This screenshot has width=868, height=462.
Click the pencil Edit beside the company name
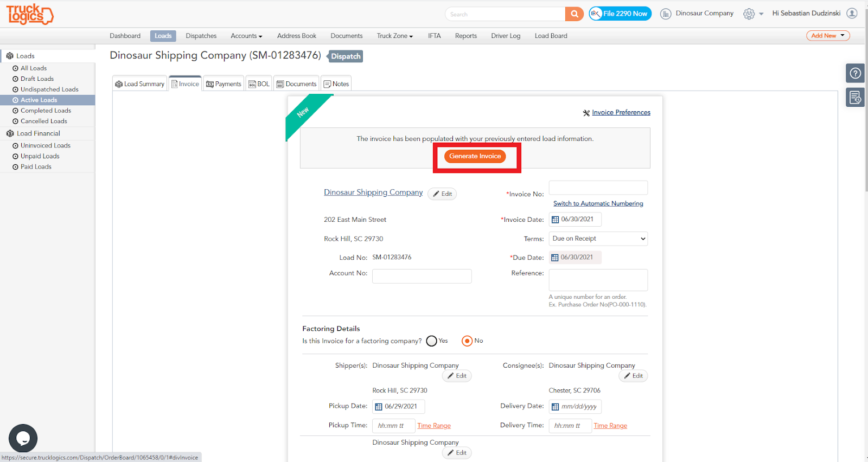(442, 194)
